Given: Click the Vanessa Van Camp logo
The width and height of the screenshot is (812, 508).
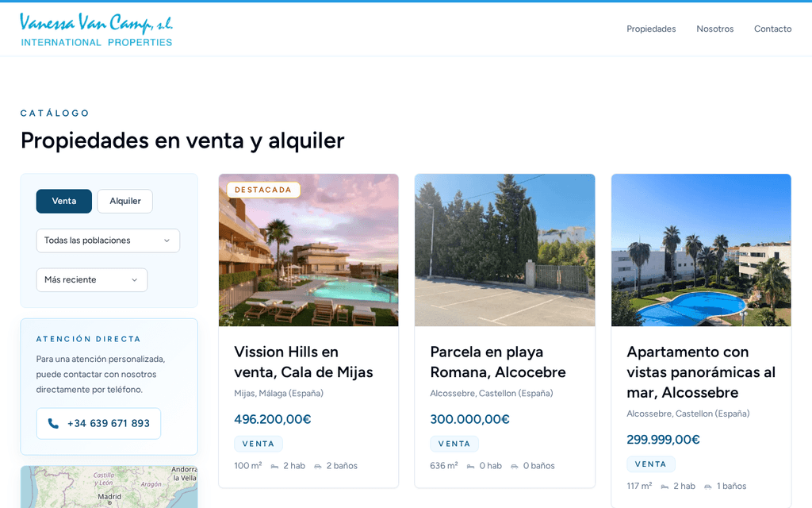Looking at the screenshot, I should (x=96, y=29).
